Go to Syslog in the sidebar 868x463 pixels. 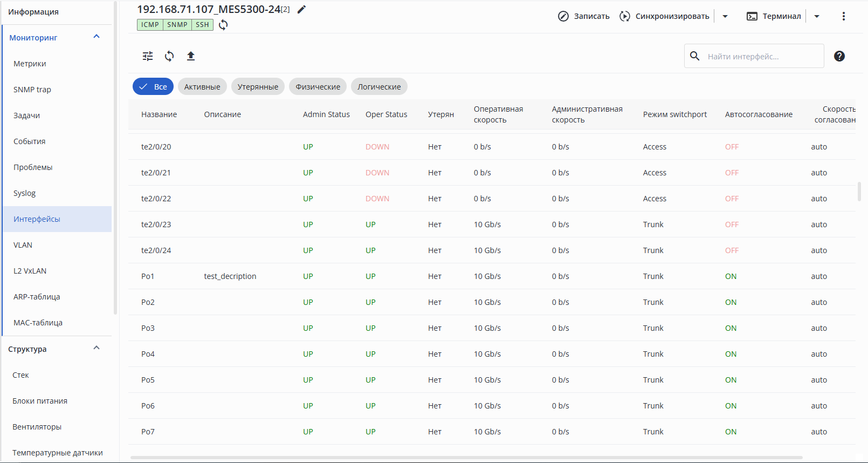tap(25, 193)
